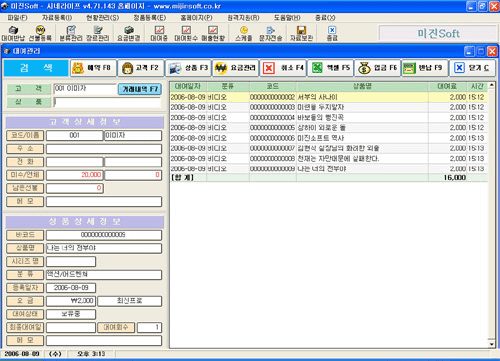
Task: Open the 원격지원(R) menu
Action: tap(243, 18)
